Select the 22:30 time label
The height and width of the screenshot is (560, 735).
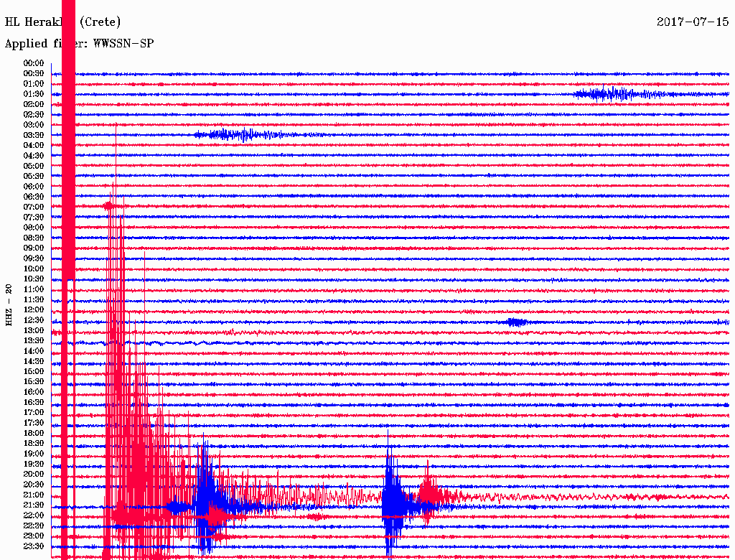click(x=33, y=526)
